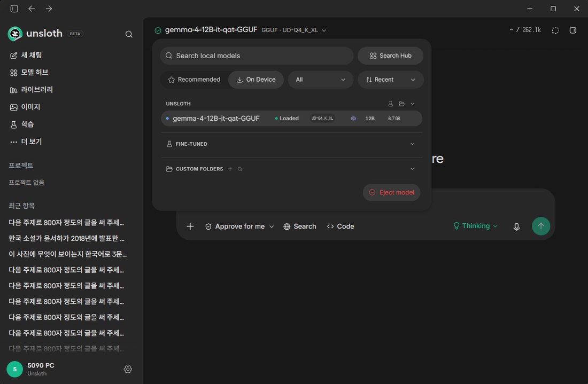Go to 이미지 in the sidebar
Image resolution: width=588 pixels, height=384 pixels.
[x=25, y=107]
